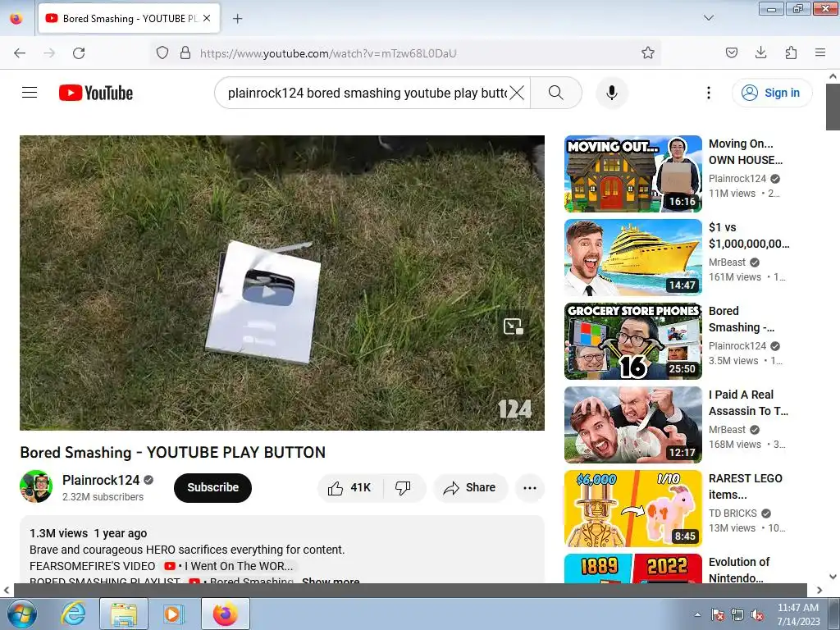840x630 pixels.
Task: Clear the search query with the X
Action: point(517,93)
